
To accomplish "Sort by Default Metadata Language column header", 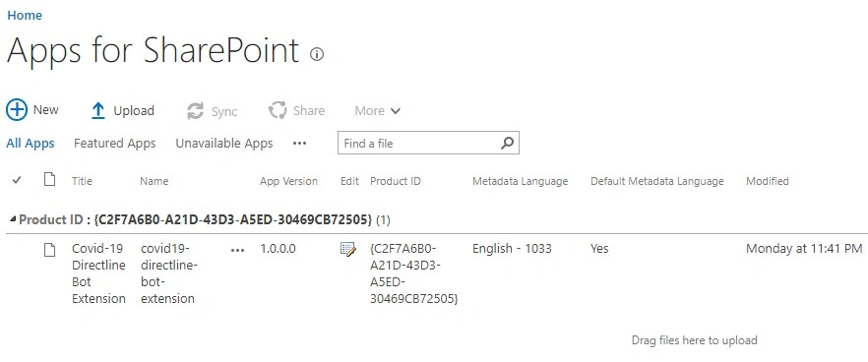I will 657,181.
